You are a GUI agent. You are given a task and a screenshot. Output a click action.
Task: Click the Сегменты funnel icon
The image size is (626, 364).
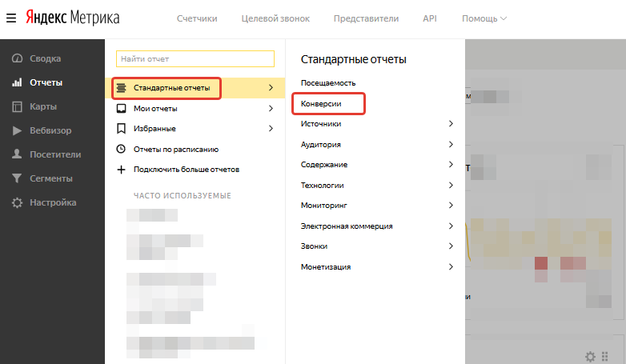[x=17, y=178]
